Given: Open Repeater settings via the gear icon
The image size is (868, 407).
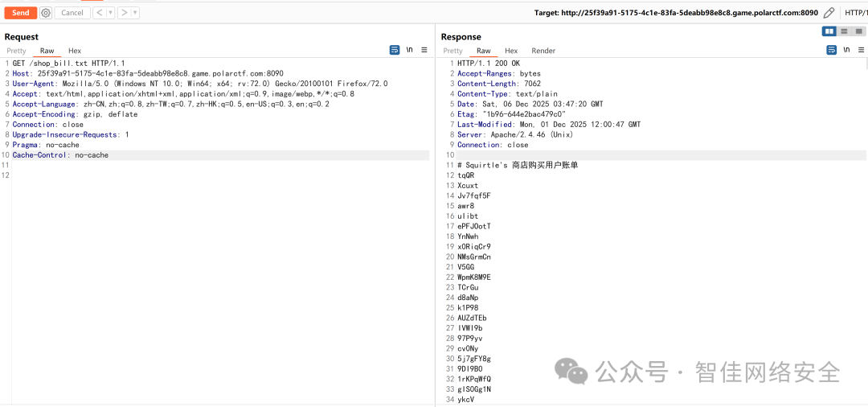Looking at the screenshot, I should 46,13.
